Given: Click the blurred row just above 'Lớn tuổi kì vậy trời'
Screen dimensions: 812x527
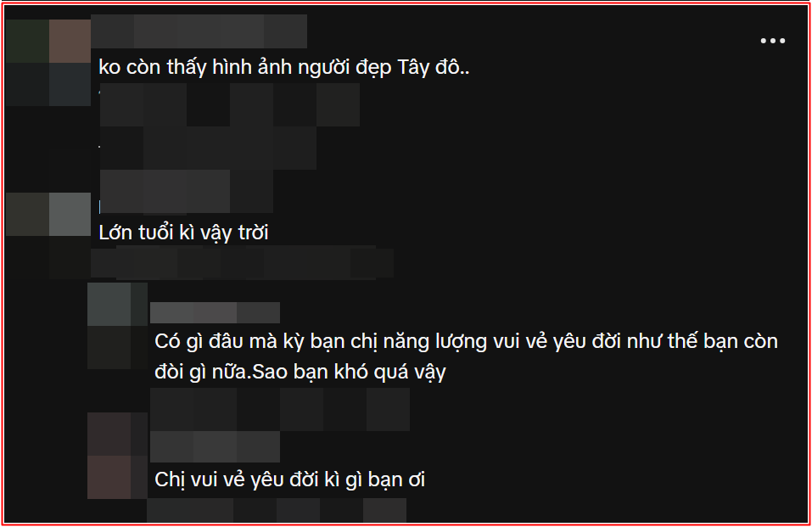Looking at the screenshot, I should coord(186,191).
